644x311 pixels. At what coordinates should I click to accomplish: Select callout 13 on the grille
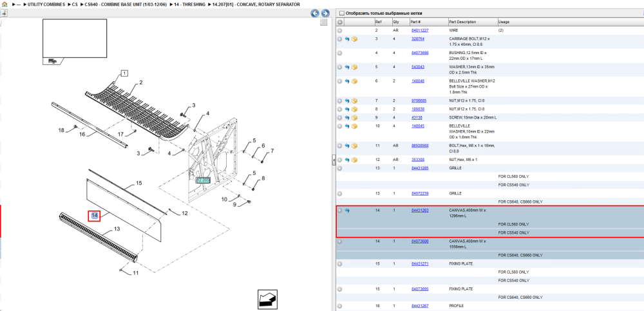click(x=117, y=229)
